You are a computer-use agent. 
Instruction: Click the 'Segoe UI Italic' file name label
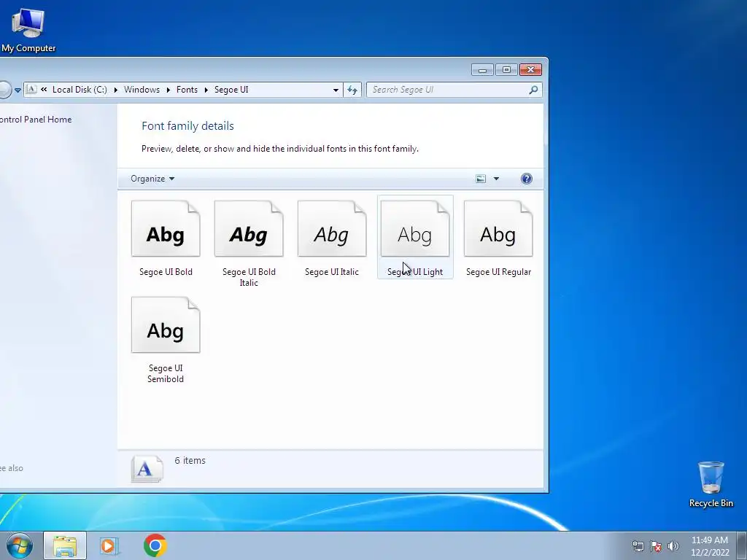(x=332, y=272)
